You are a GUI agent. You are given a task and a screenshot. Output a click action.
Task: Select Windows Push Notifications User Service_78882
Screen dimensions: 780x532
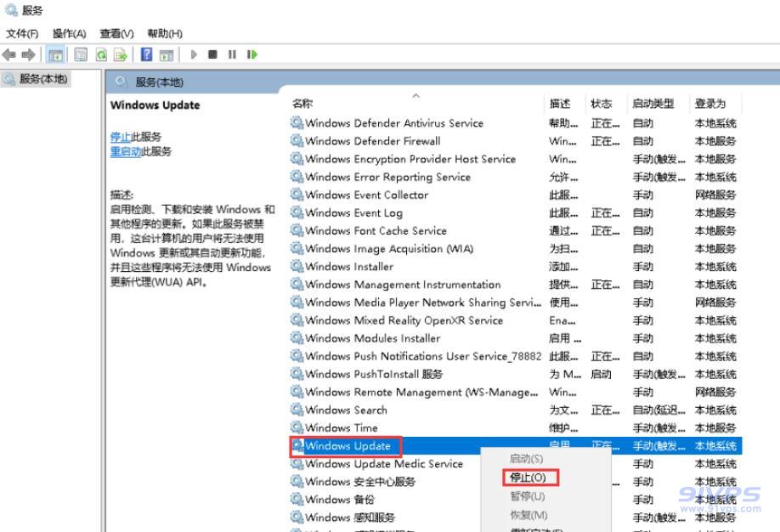[423, 356]
